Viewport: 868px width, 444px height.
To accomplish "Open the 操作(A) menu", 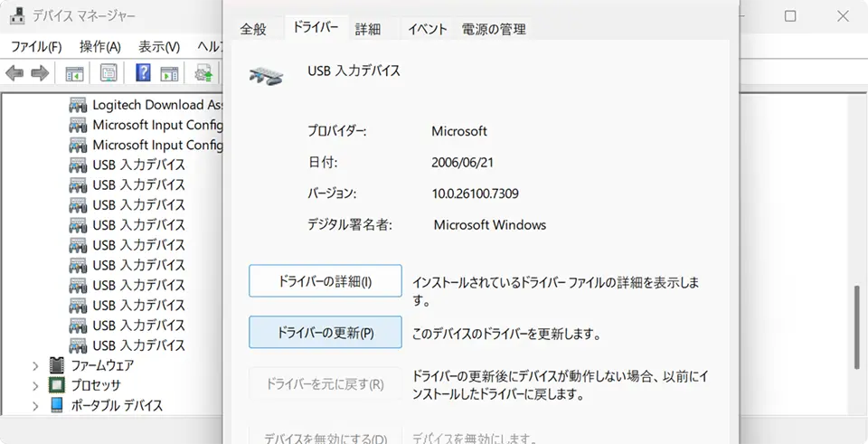I will 99,47.
